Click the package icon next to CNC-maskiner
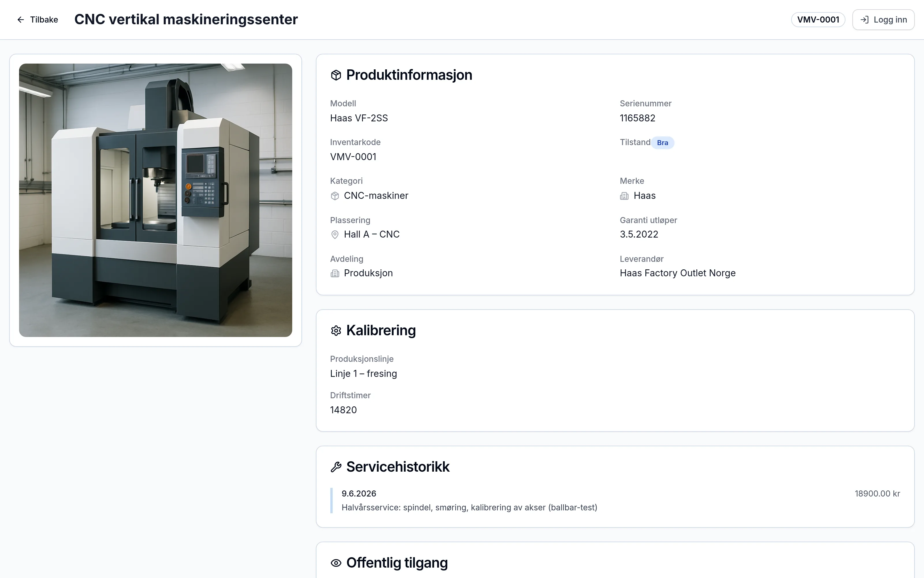This screenshot has width=924, height=578. point(335,196)
